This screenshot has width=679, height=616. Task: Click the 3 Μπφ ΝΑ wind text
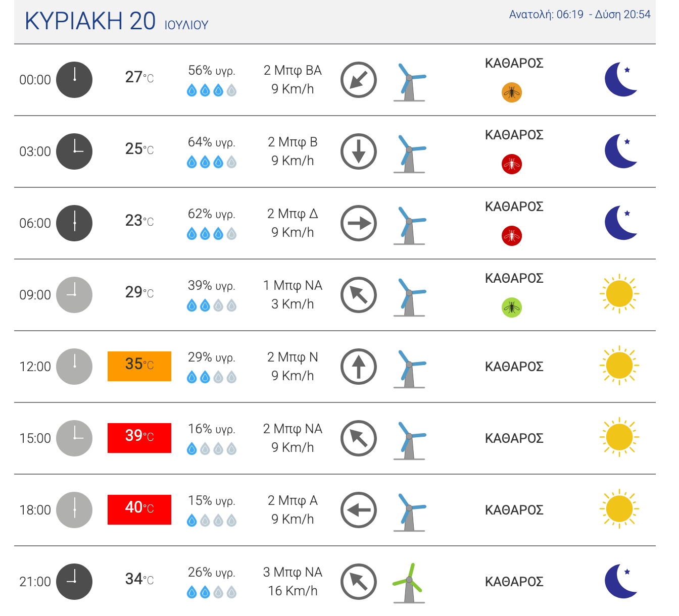tap(293, 572)
